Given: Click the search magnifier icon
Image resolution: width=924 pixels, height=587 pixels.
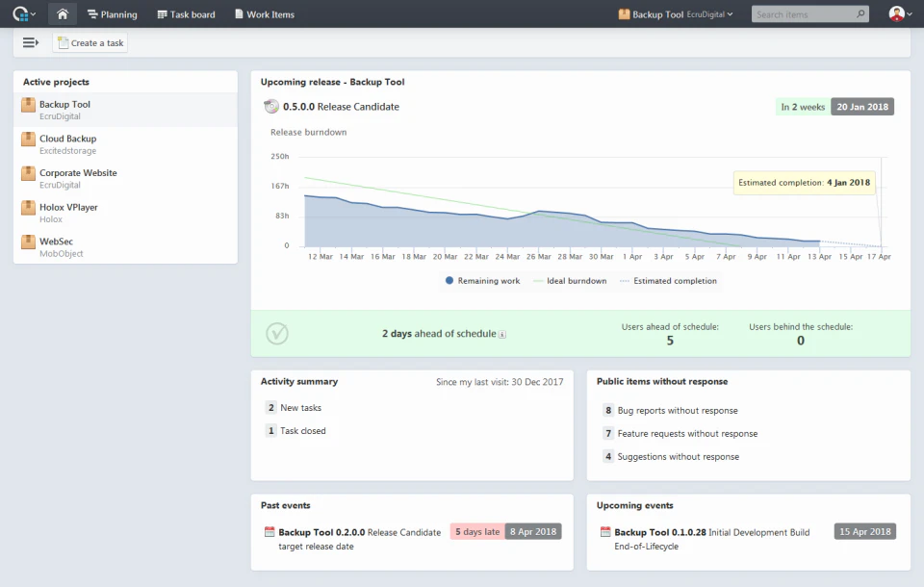Looking at the screenshot, I should tap(860, 14).
